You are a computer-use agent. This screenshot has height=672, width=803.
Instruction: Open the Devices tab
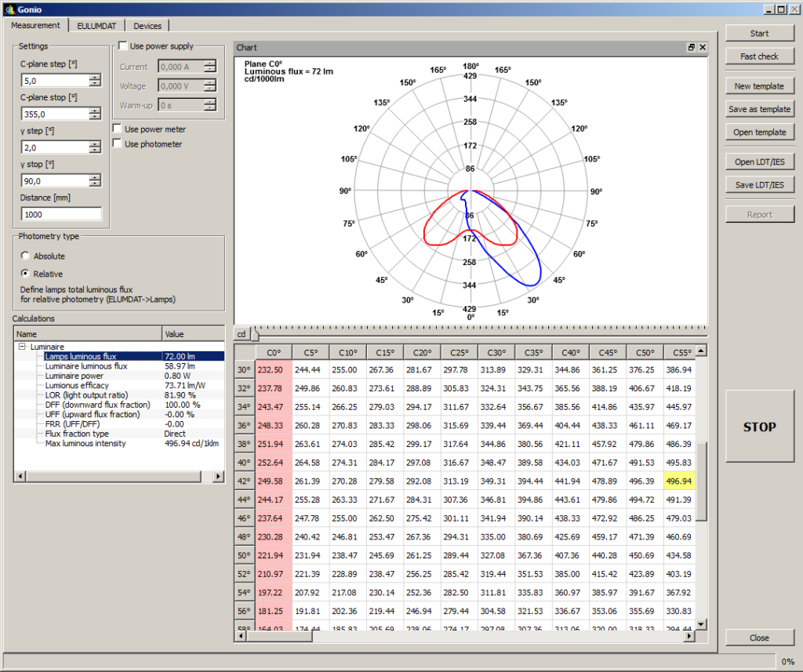coord(147,26)
